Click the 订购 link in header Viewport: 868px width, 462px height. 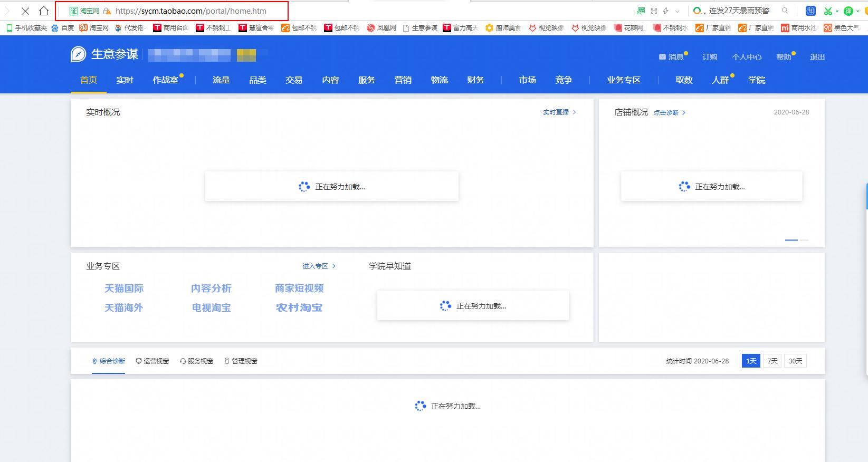click(x=710, y=57)
